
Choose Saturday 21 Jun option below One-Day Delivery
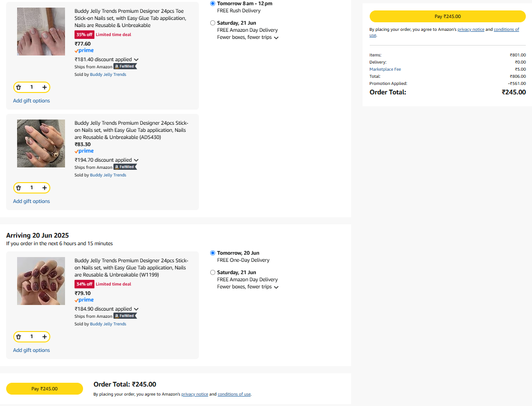(213, 272)
